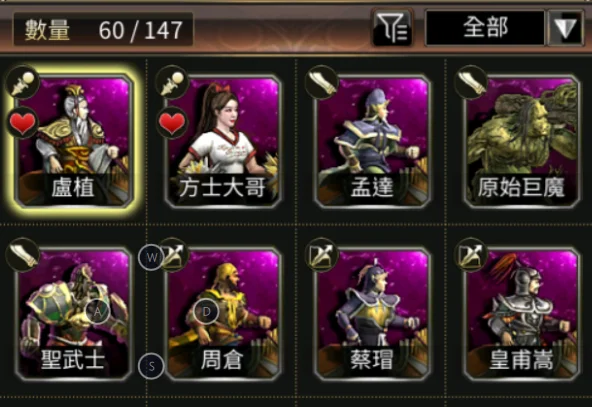Select the 盧植 character card
The height and width of the screenshot is (407, 592).
coord(74,141)
